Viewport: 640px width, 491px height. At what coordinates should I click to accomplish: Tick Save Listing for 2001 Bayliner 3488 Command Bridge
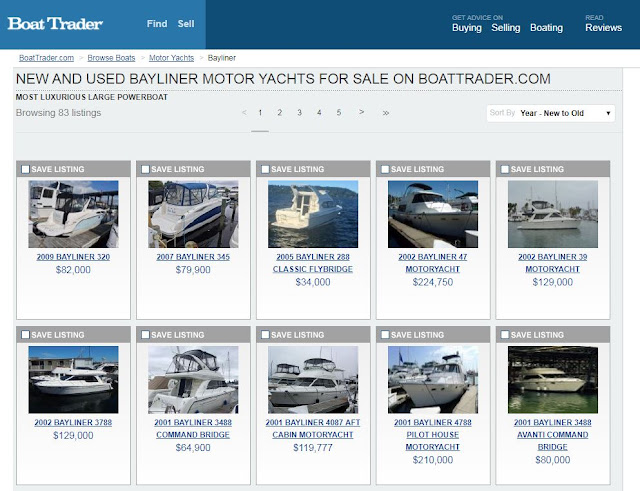coord(145,335)
